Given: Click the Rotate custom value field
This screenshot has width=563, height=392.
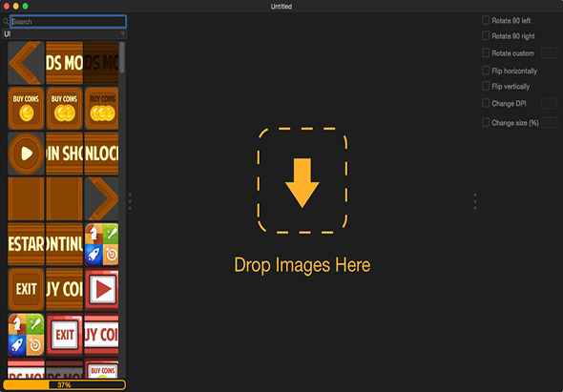Looking at the screenshot, I should pyautogui.click(x=550, y=53).
